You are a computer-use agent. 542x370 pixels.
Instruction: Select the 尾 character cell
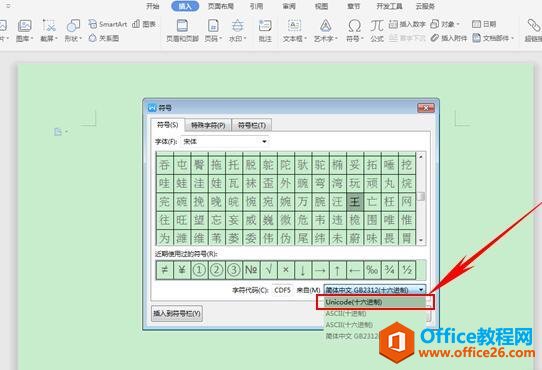[x=303, y=238]
